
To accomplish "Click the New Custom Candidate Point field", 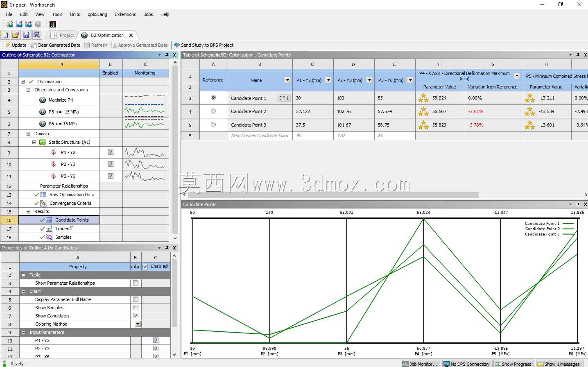I will (260, 136).
